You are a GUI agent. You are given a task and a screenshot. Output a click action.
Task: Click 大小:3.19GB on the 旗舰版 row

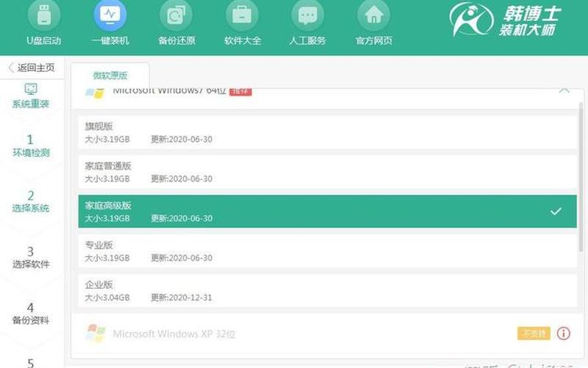[107, 139]
